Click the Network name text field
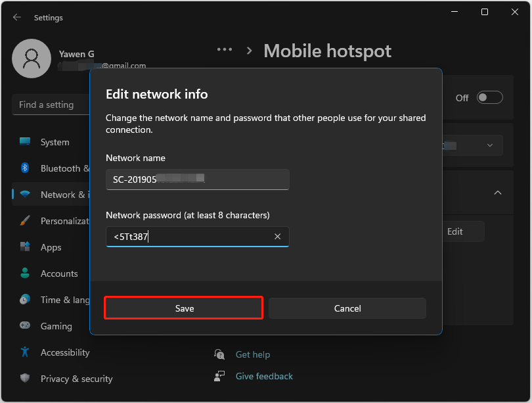Screen dimensions: 532x403 [x=198, y=179]
